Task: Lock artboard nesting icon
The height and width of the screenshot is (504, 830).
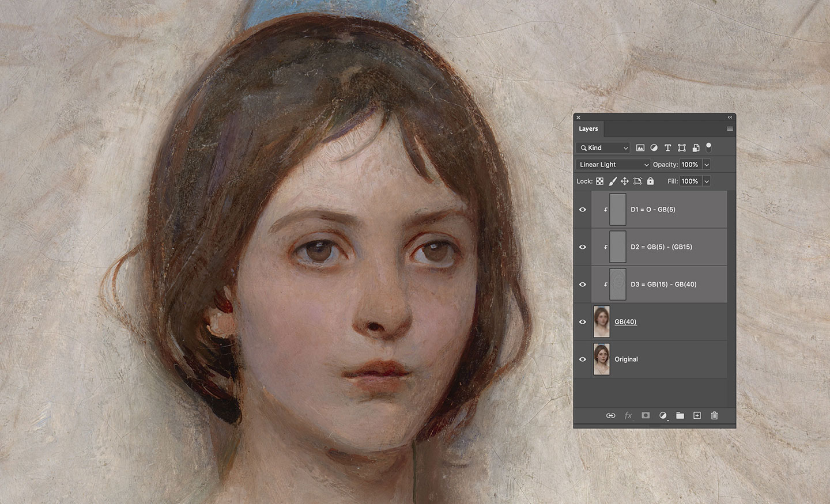Action: pyautogui.click(x=637, y=181)
